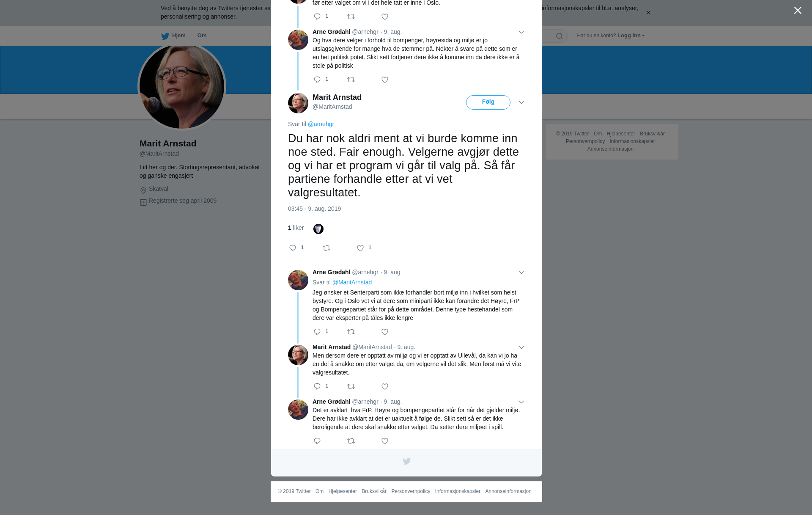Follow Marit Arnstad with Følg button
This screenshot has height=515, width=812.
click(x=488, y=102)
